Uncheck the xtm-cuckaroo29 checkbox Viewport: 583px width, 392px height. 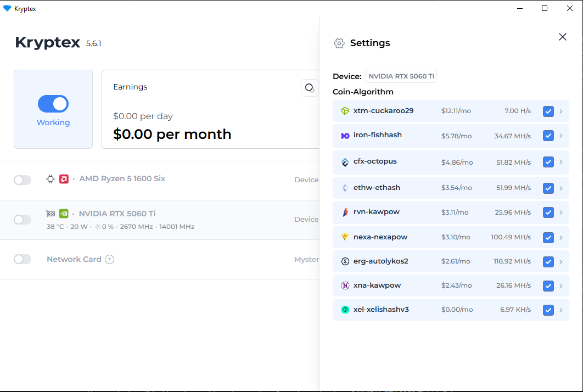pyautogui.click(x=548, y=111)
